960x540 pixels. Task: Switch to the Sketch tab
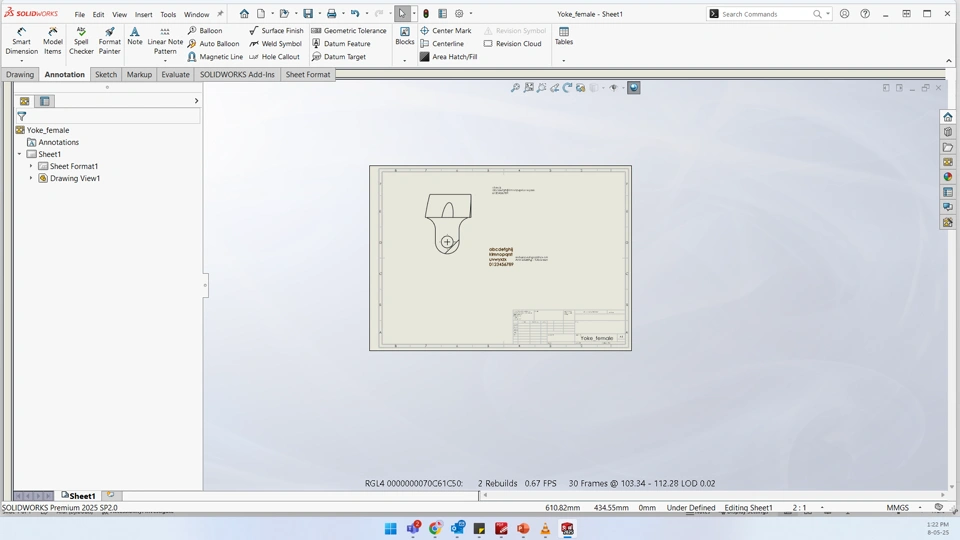(106, 74)
